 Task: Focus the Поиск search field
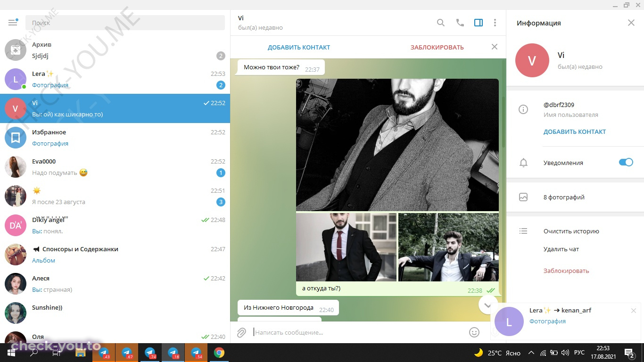click(125, 23)
